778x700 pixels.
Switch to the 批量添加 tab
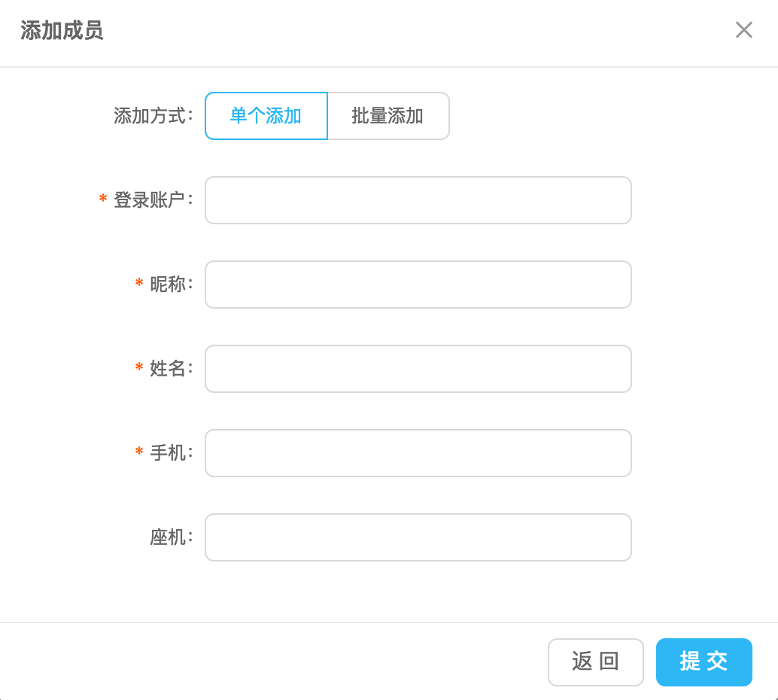388,116
